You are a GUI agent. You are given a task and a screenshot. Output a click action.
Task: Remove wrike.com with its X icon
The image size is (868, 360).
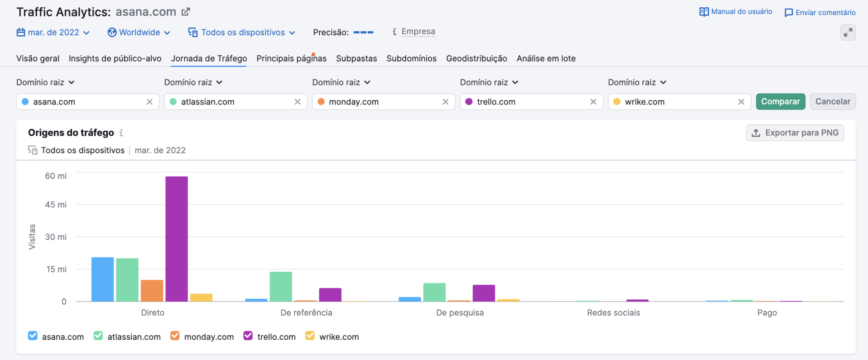[741, 102]
